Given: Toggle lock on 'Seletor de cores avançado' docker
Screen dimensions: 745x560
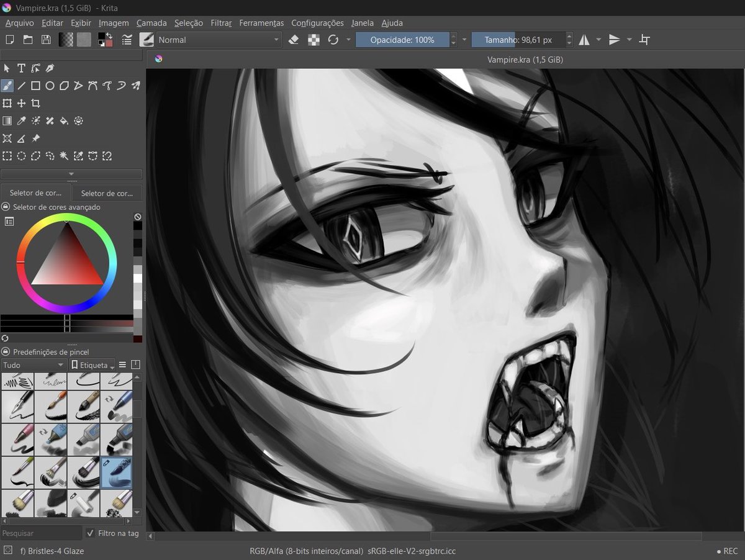Looking at the screenshot, I should [6, 207].
